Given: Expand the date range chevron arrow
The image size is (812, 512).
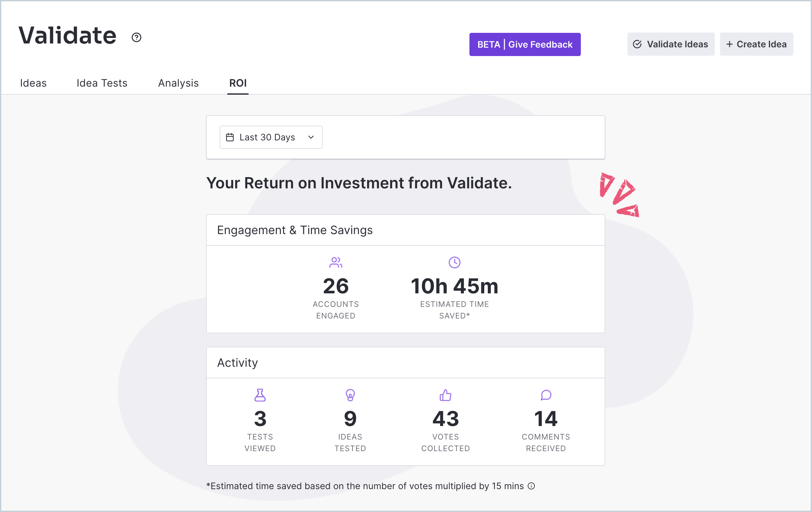Looking at the screenshot, I should click(x=311, y=137).
